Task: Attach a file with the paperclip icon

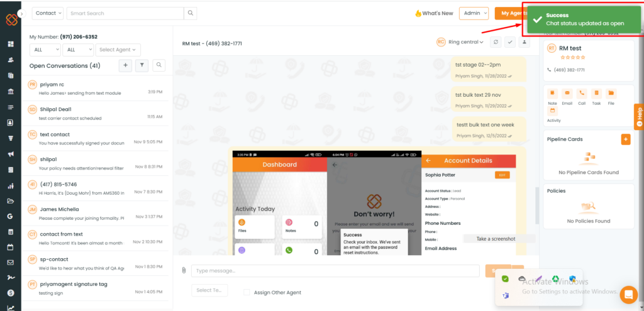Action: coord(184,270)
